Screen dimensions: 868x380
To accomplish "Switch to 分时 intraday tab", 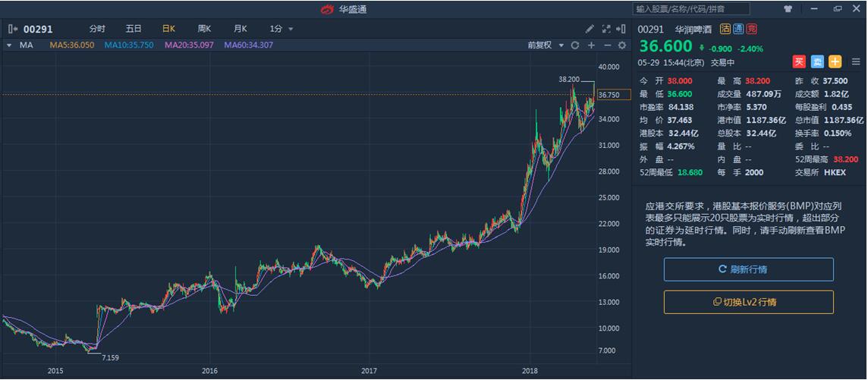I will point(97,29).
